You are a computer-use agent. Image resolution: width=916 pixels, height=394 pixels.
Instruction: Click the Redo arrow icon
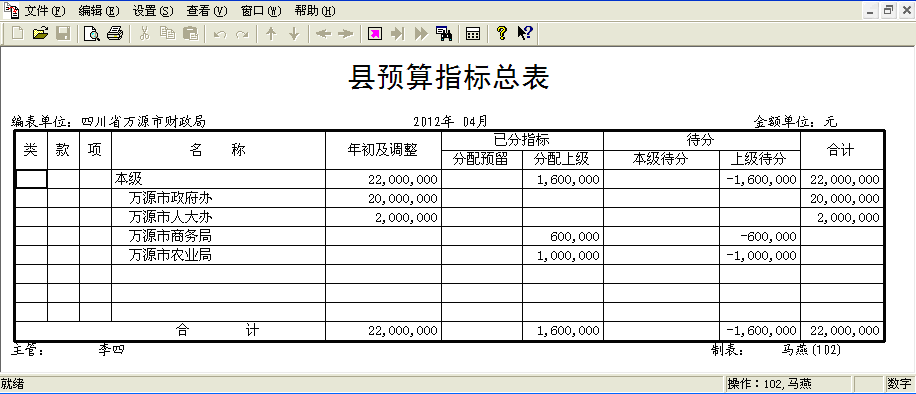(242, 34)
